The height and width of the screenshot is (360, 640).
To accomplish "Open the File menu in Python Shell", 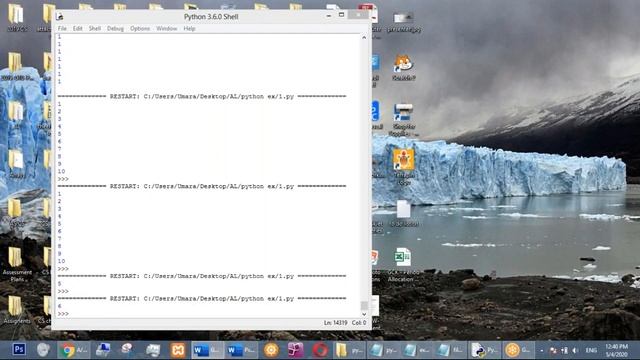I will click(62, 29).
